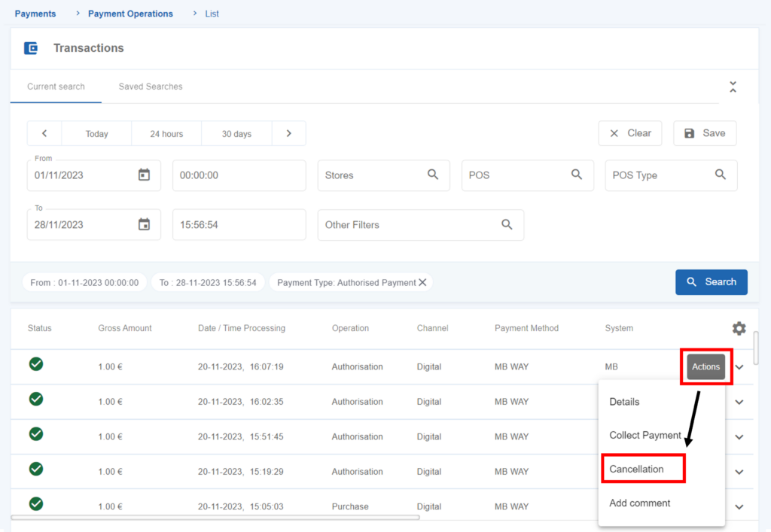This screenshot has height=532, width=771.
Task: Click the POS Type search magnifier icon
Action: (x=720, y=175)
